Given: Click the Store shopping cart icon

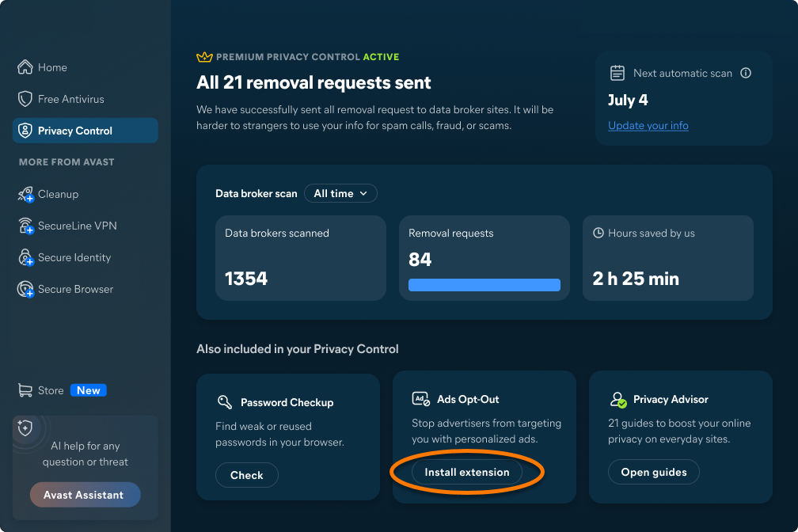Looking at the screenshot, I should [x=25, y=390].
